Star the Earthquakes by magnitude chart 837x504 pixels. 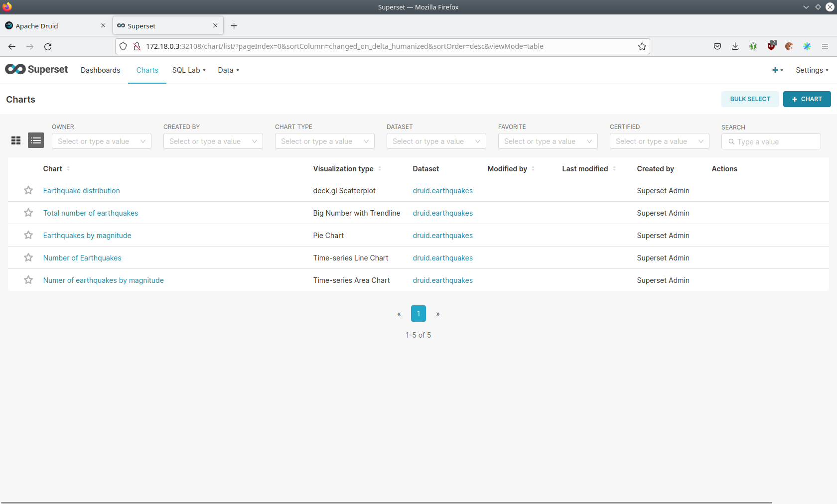point(28,235)
